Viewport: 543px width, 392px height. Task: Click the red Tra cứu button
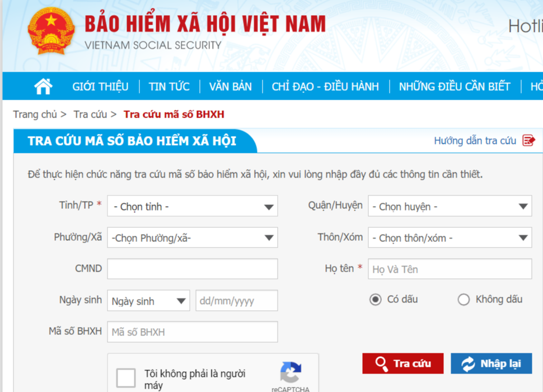(402, 363)
